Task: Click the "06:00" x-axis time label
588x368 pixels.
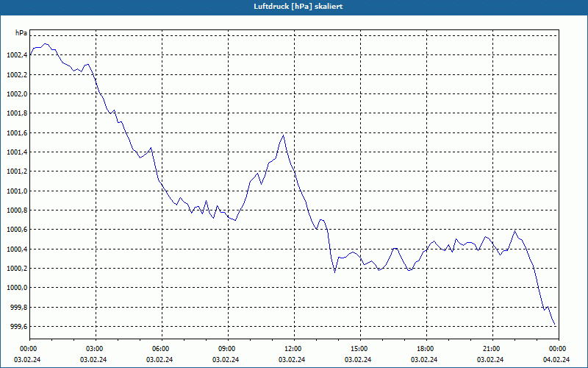Action: pyautogui.click(x=162, y=349)
